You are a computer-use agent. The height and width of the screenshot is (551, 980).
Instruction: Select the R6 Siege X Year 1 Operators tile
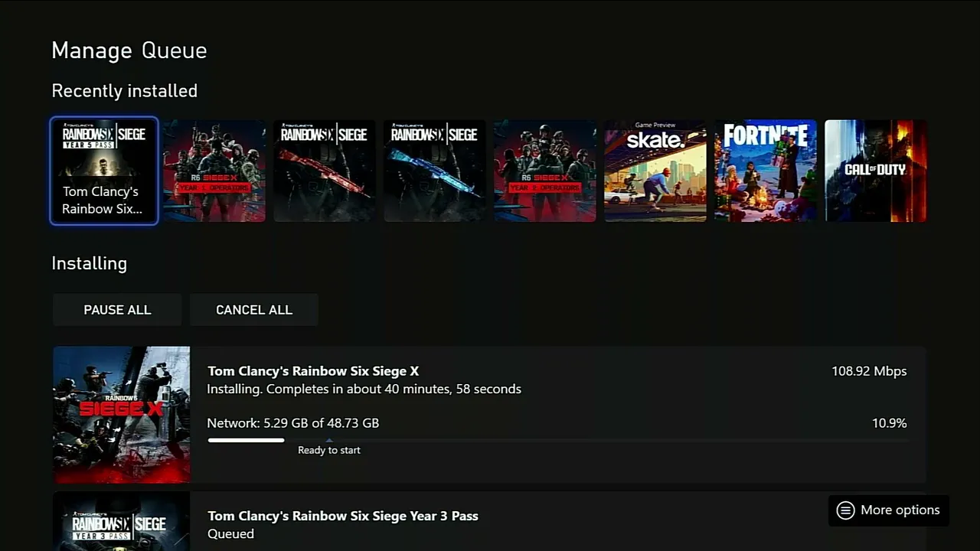[x=214, y=171]
